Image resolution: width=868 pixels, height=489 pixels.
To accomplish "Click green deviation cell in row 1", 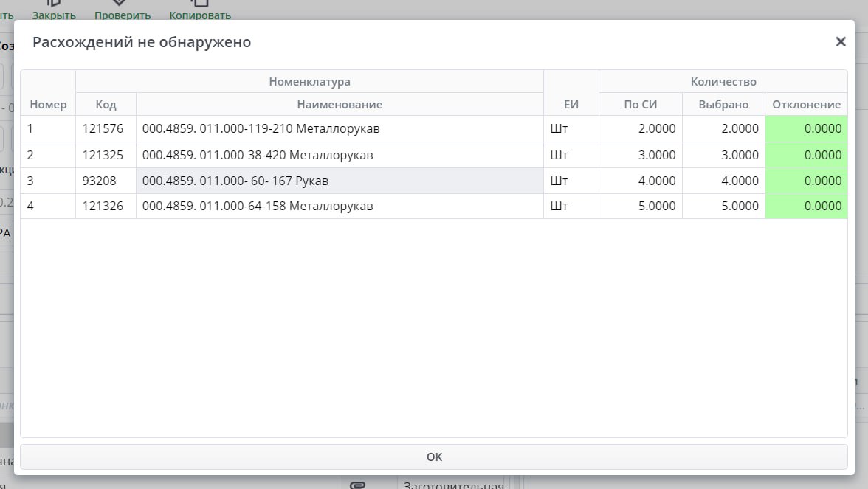I will click(806, 129).
